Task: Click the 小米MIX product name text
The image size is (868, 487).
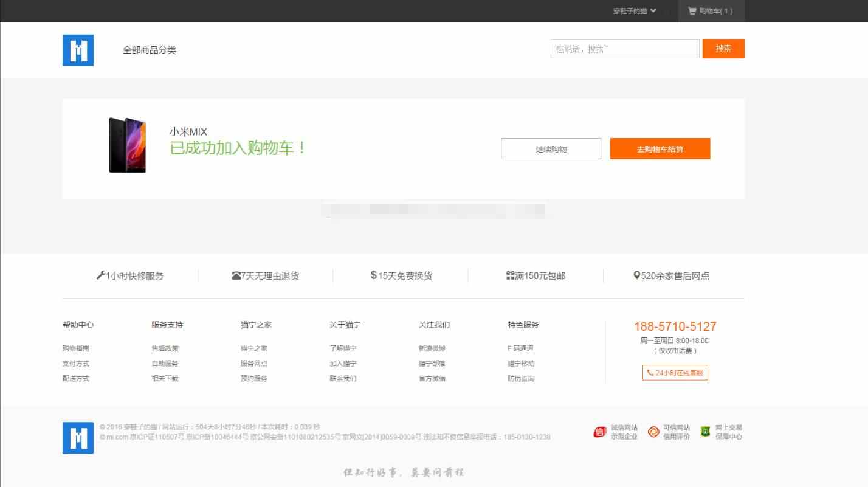Action: (188, 132)
